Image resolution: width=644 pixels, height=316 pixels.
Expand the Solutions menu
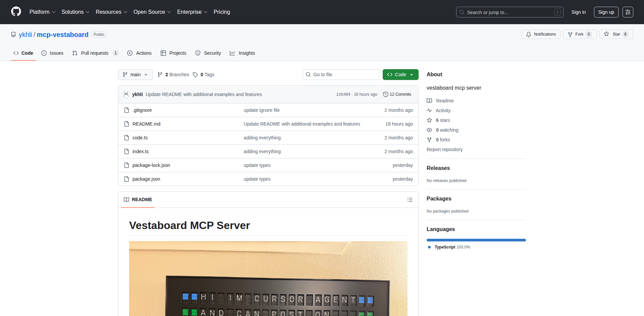point(75,12)
